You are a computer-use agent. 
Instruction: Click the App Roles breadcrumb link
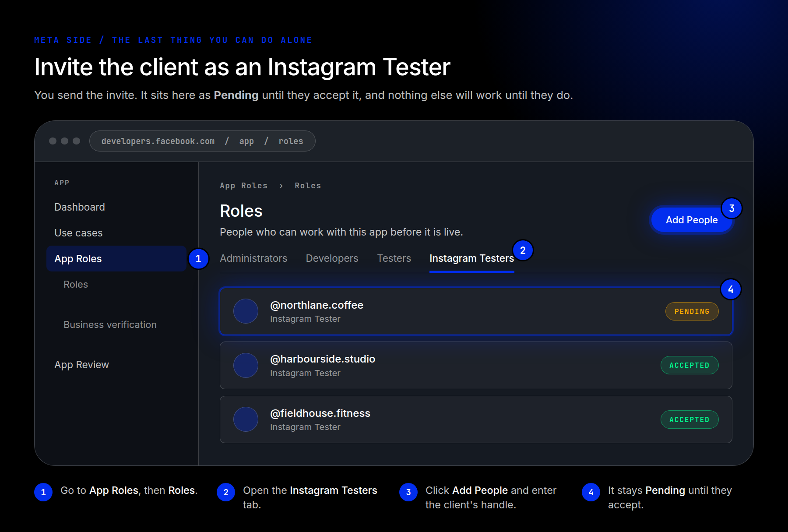[243, 186]
